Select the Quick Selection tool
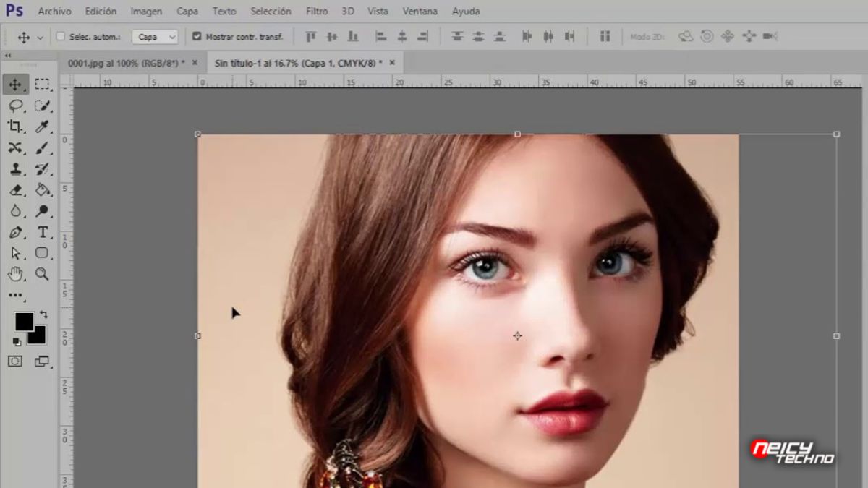The image size is (868, 488). pyautogui.click(x=43, y=106)
